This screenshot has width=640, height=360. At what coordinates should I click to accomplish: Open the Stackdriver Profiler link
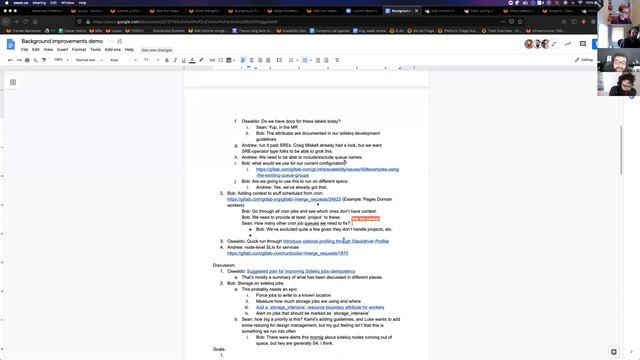tap(336, 241)
